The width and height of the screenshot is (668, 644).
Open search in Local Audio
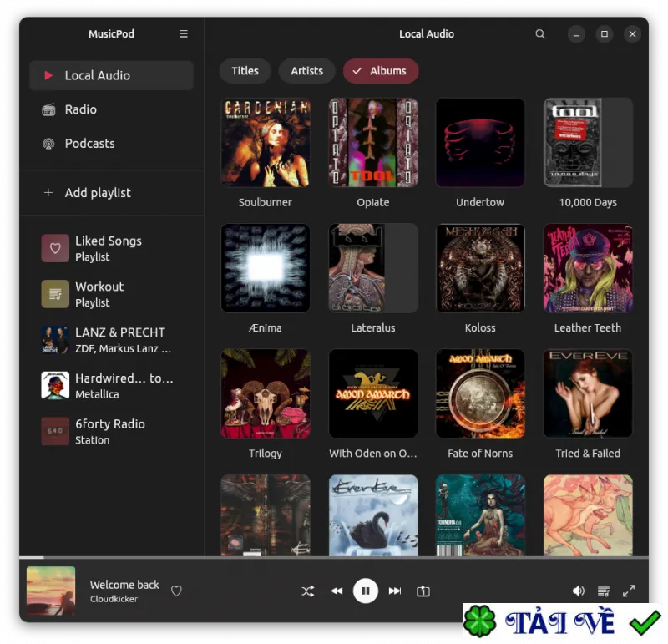[x=539, y=33]
